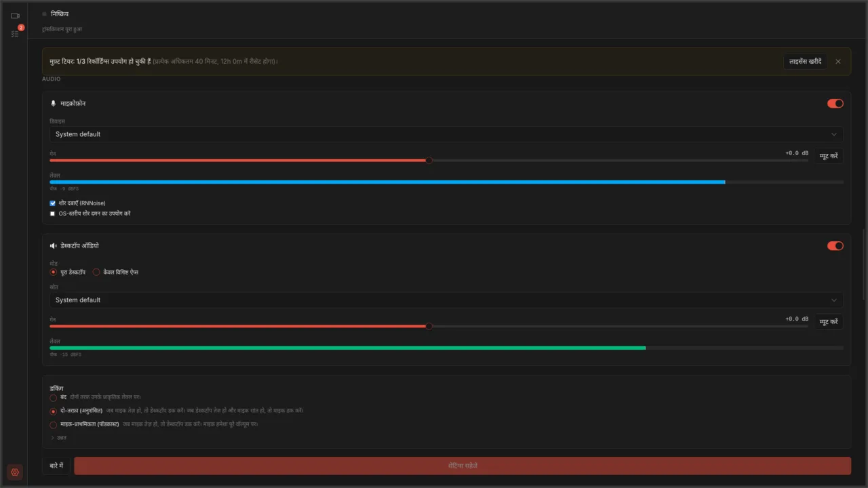Click the microphone म्यूट करें button

click(829, 156)
